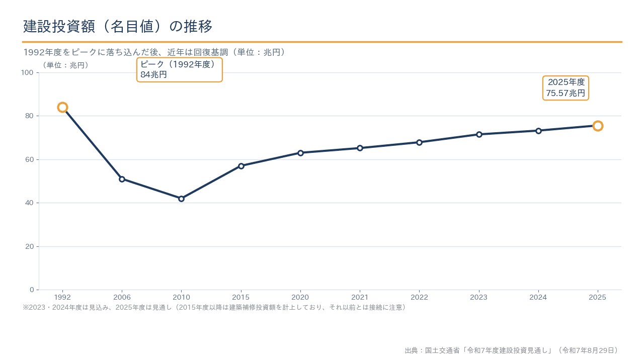This screenshot has height=362, width=644.
Task: Click the 2024 data point marker
Action: 538,131
